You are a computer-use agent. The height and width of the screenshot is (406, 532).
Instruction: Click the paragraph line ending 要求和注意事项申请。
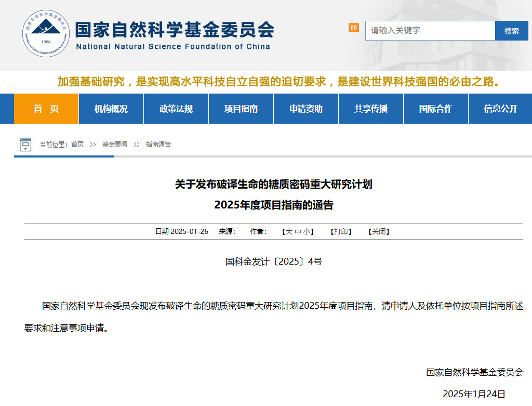point(66,328)
